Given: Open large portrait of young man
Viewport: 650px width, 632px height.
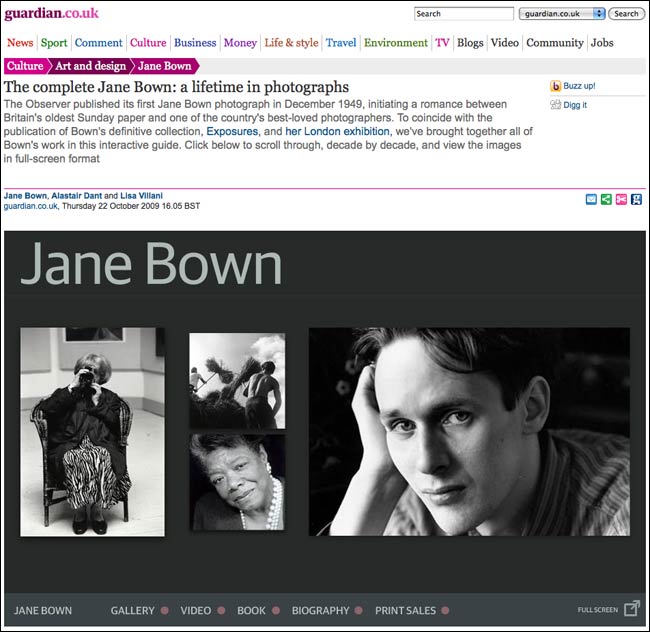Looking at the screenshot, I should point(469,432).
